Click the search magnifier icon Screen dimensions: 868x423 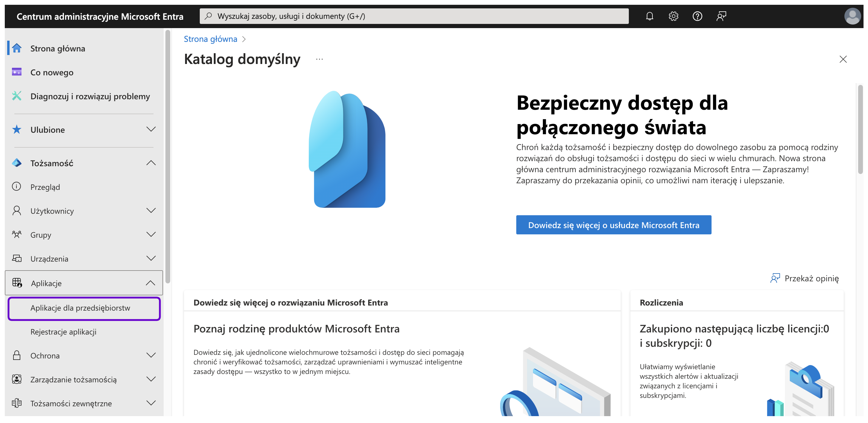(209, 16)
